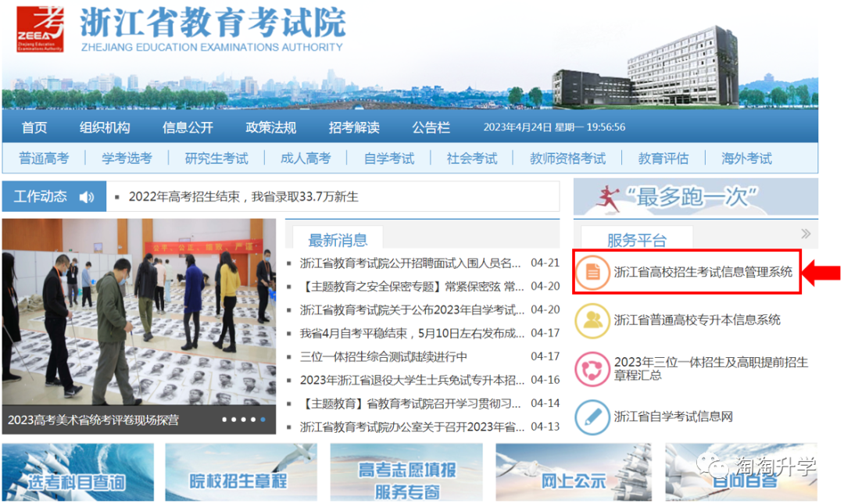
Task: Click the 最多跑一次 banner
Action: [x=696, y=197]
